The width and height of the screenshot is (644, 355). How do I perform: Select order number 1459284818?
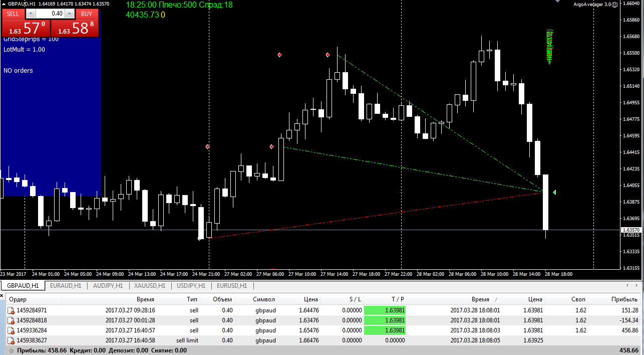coord(32,320)
